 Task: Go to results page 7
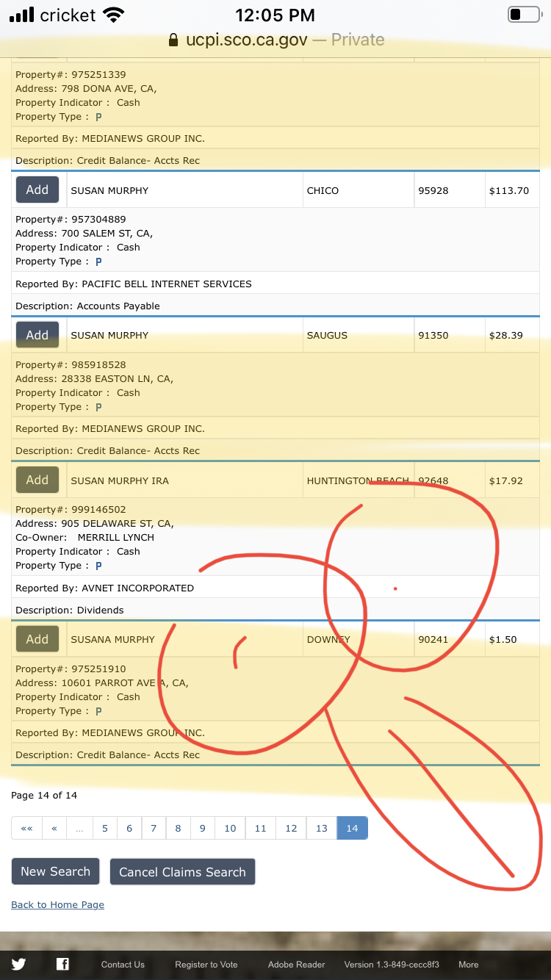[154, 828]
